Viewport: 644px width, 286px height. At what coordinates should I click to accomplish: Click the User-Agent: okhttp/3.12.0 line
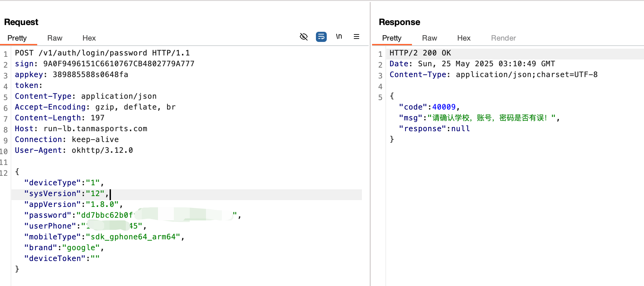click(74, 150)
